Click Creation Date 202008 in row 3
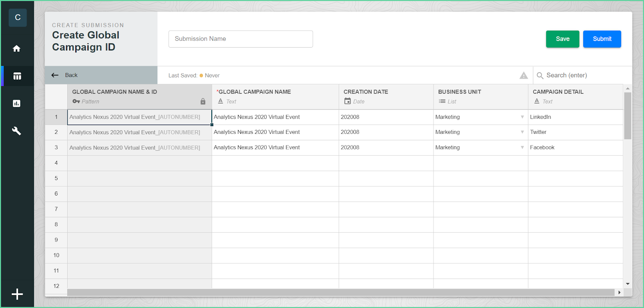Viewport: 644px width, 308px height. click(386, 148)
